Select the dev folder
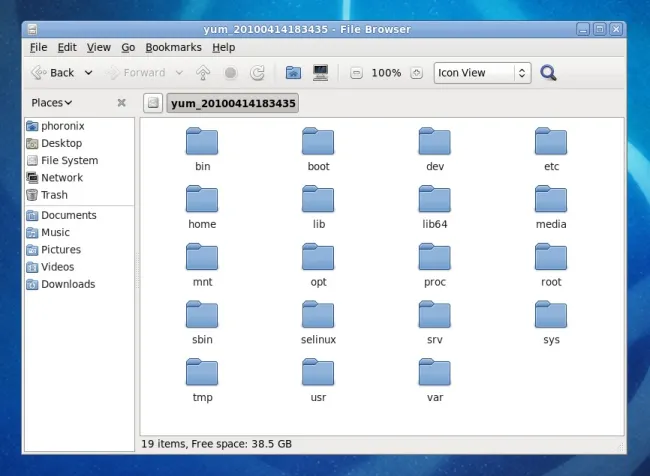The image size is (650, 476). (435, 149)
